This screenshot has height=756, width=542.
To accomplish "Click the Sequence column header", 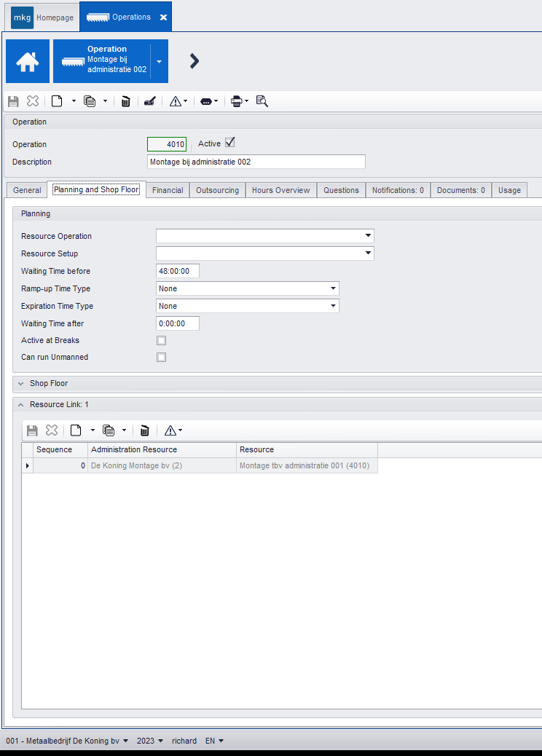I will [x=60, y=450].
